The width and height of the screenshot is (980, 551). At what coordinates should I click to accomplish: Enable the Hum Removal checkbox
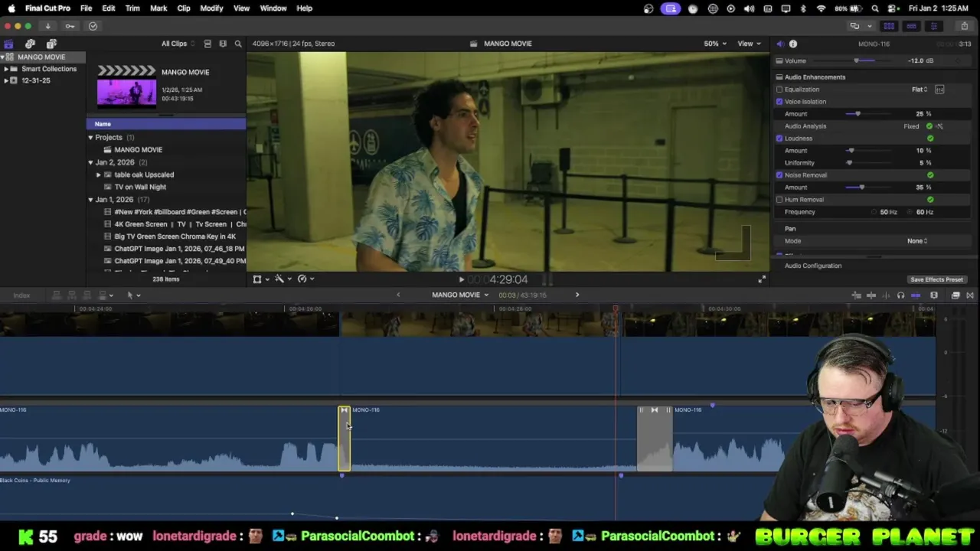click(x=779, y=200)
